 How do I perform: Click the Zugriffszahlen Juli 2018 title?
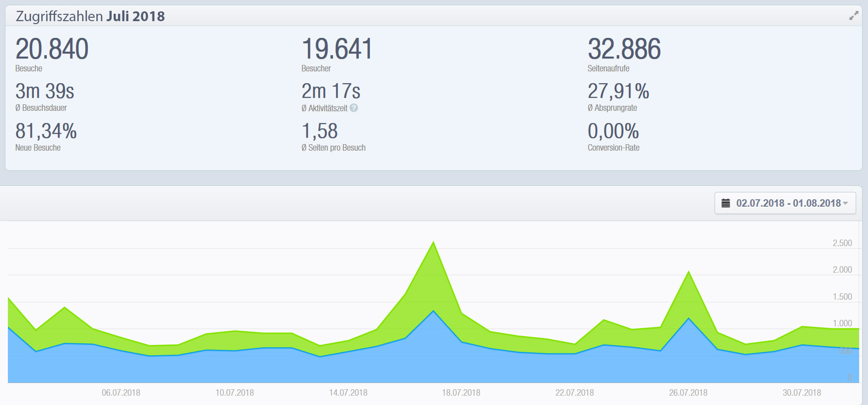click(90, 16)
